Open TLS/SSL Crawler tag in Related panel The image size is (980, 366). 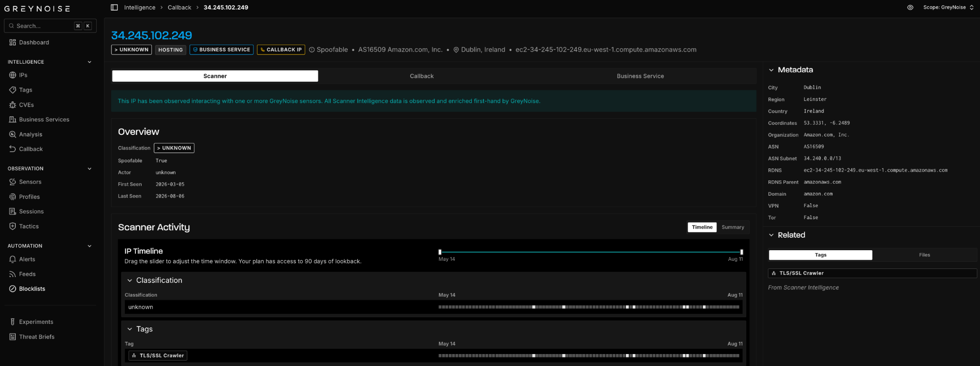pos(872,273)
